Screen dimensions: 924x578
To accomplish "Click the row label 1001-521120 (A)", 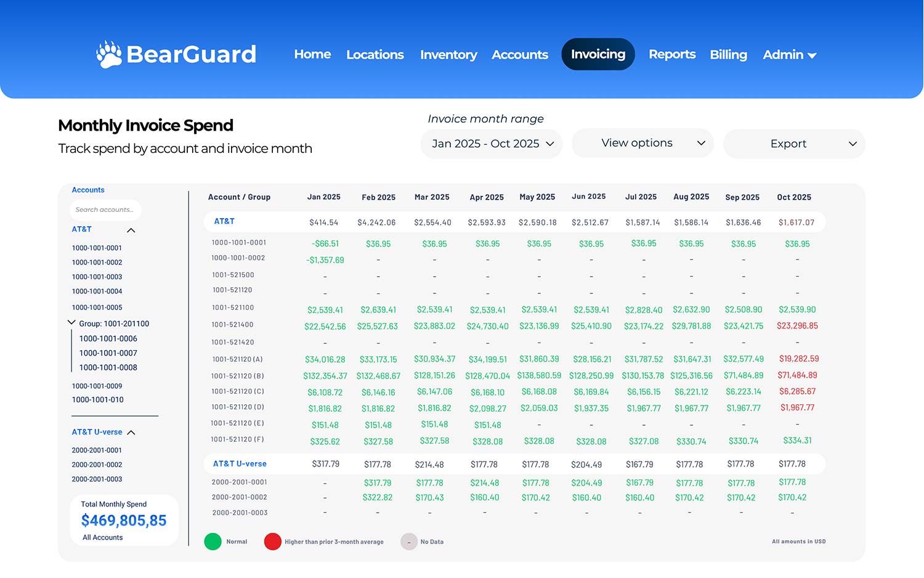I will pyautogui.click(x=237, y=359).
